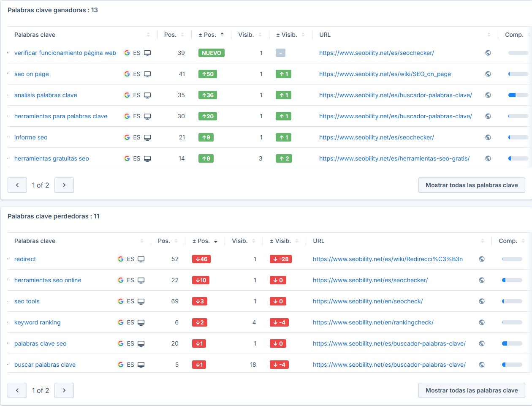The image size is (532, 406).
Task: Sort losing keywords by 'Visib.' column
Action: 254,241
